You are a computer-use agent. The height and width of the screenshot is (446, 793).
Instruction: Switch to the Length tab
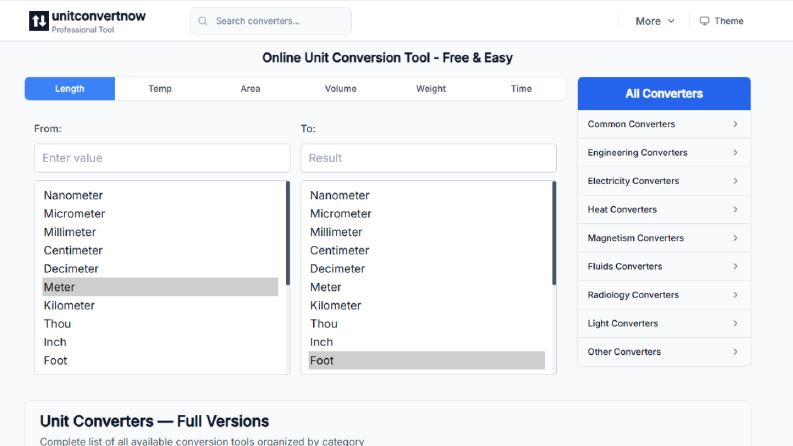70,88
